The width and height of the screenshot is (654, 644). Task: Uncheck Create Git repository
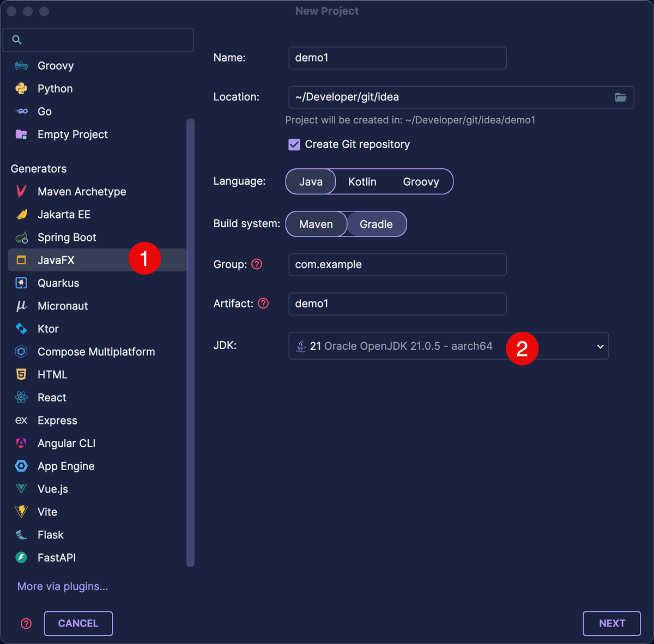pos(294,144)
